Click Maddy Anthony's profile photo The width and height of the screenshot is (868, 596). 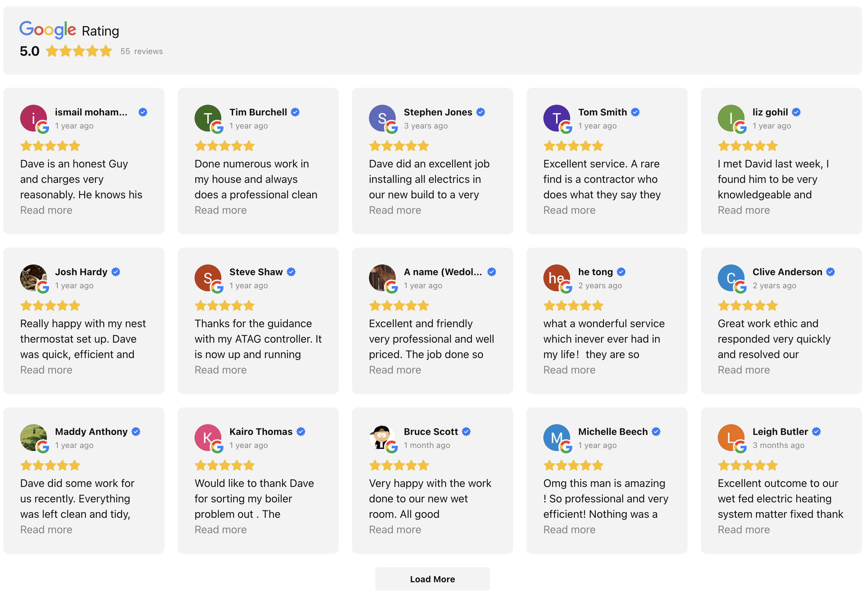tap(33, 437)
